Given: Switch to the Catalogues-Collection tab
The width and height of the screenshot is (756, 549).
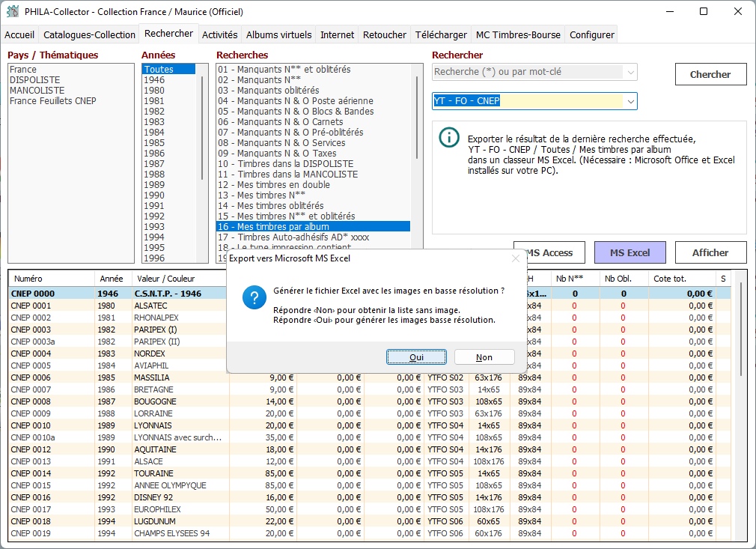Looking at the screenshot, I should pos(90,35).
